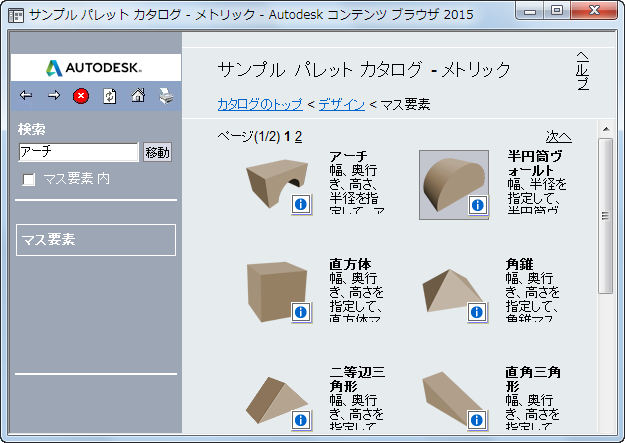Screen dimensions: 625x443
Task: Stop loading with the red X icon
Action: pyautogui.click(x=81, y=96)
